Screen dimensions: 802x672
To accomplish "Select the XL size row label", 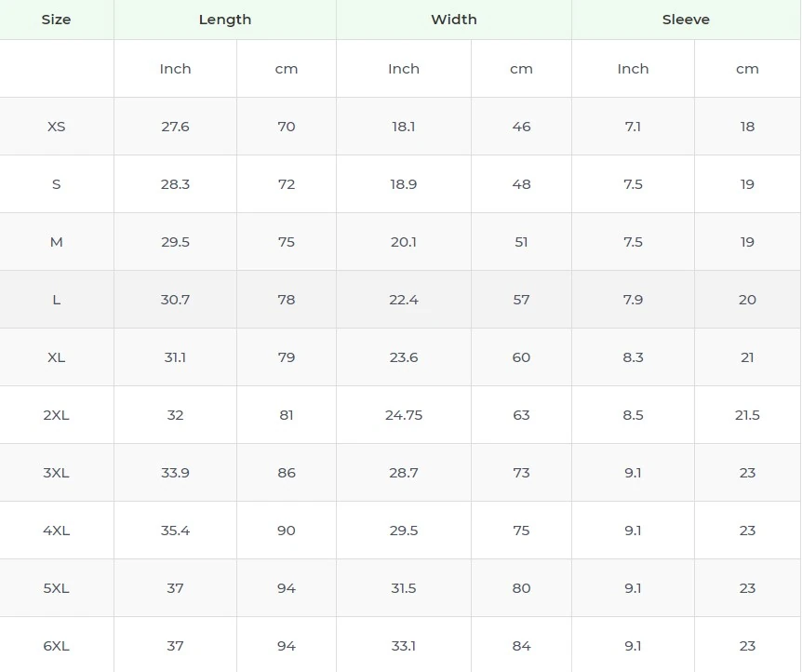I will 56,357.
